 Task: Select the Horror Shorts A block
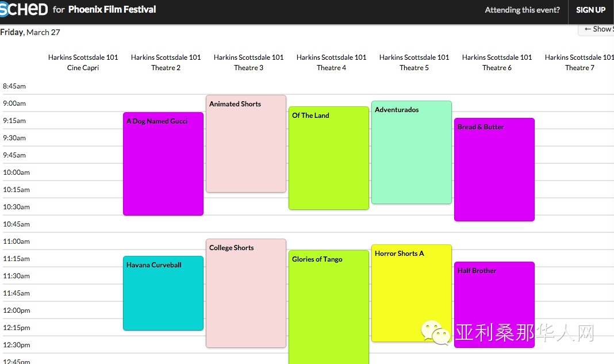click(412, 293)
